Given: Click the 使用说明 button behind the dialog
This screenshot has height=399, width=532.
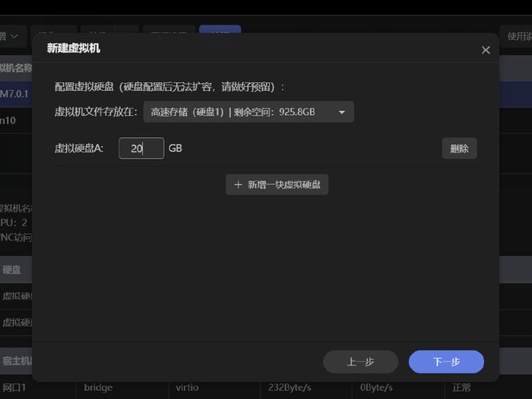Looking at the screenshot, I should [518, 36].
